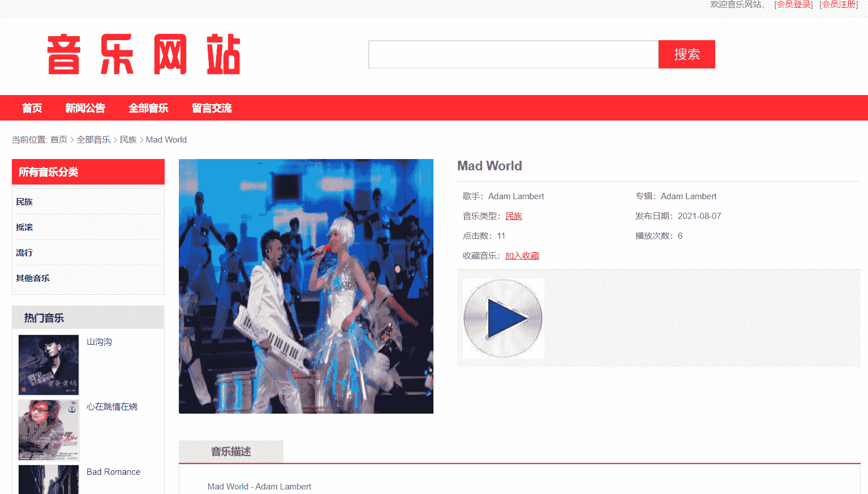Image resolution: width=868 pixels, height=494 pixels.
Task: Click the 发布日期 2021-08-07 text
Action: pyautogui.click(x=678, y=216)
